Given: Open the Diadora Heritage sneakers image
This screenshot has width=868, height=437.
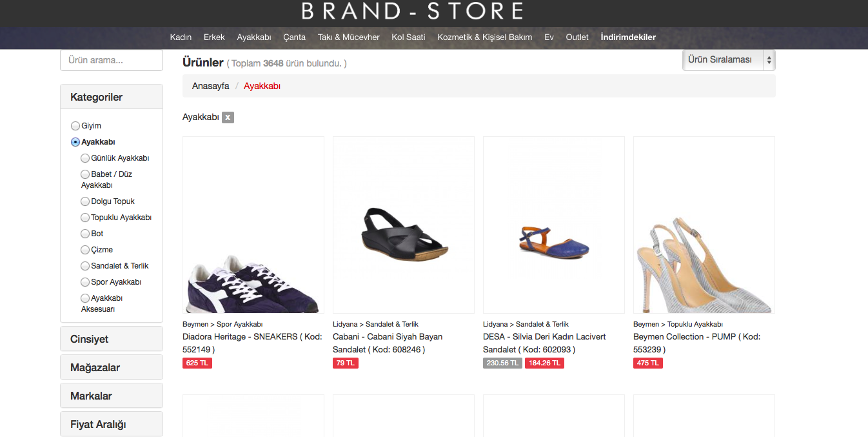Looking at the screenshot, I should pos(253,225).
